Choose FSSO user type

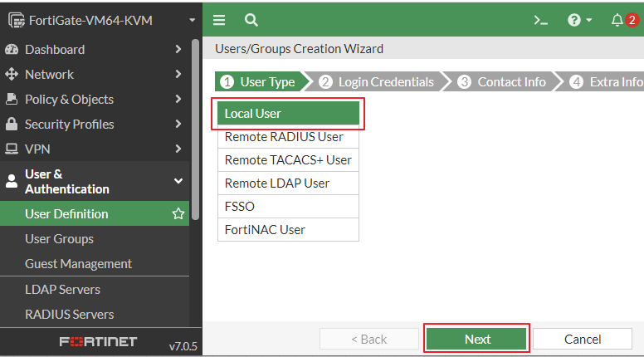[288, 206]
